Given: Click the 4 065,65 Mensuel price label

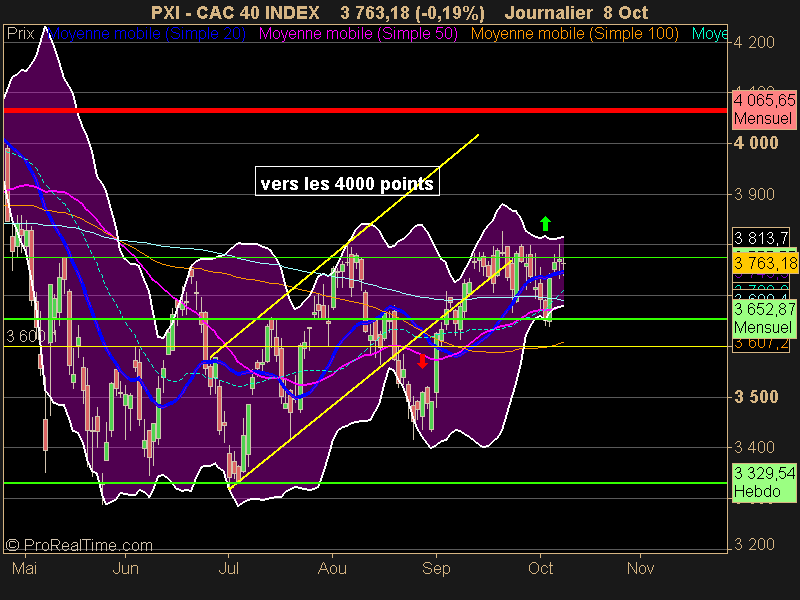Looking at the screenshot, I should click(764, 109).
